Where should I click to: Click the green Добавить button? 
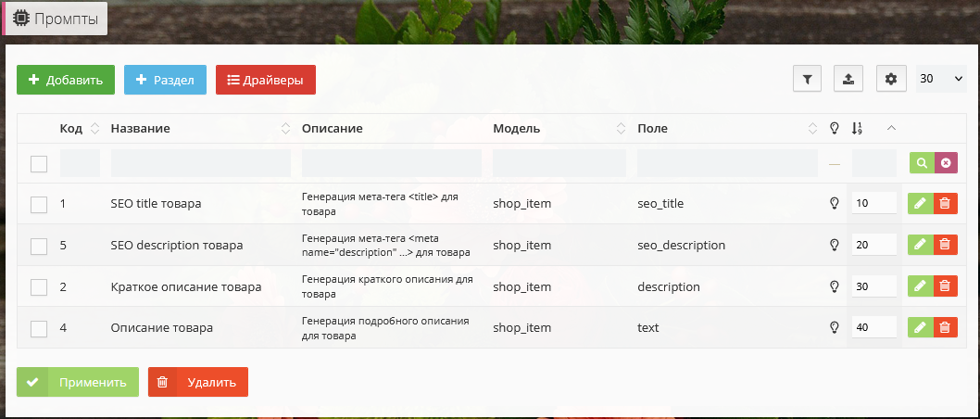pyautogui.click(x=66, y=80)
